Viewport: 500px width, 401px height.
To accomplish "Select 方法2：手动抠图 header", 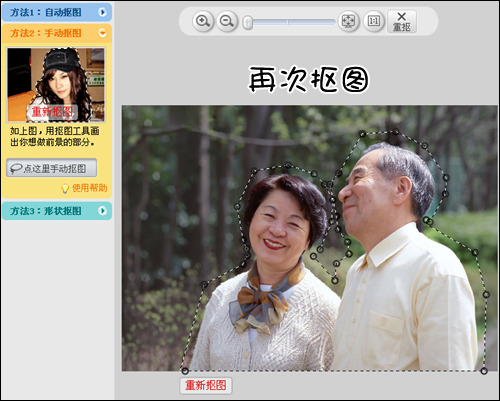I will 57,33.
